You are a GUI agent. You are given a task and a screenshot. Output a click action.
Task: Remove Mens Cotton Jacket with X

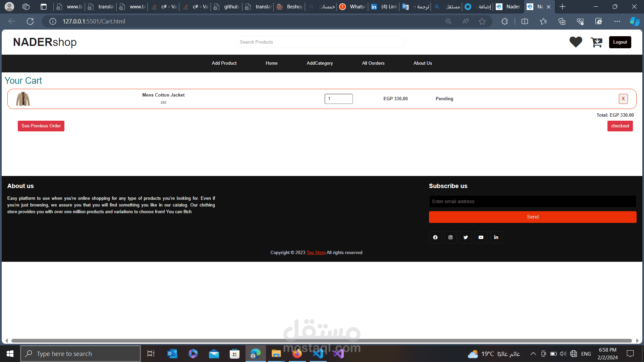[623, 99]
